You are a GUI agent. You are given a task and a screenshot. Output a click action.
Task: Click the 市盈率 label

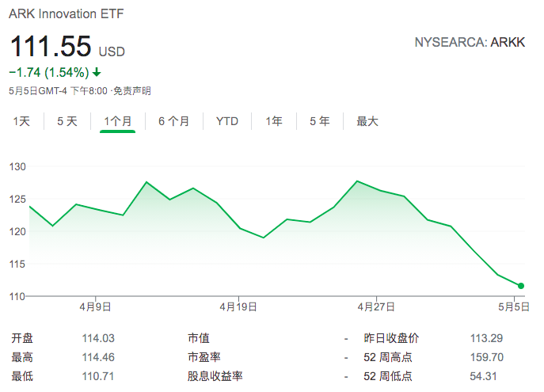[204, 357]
